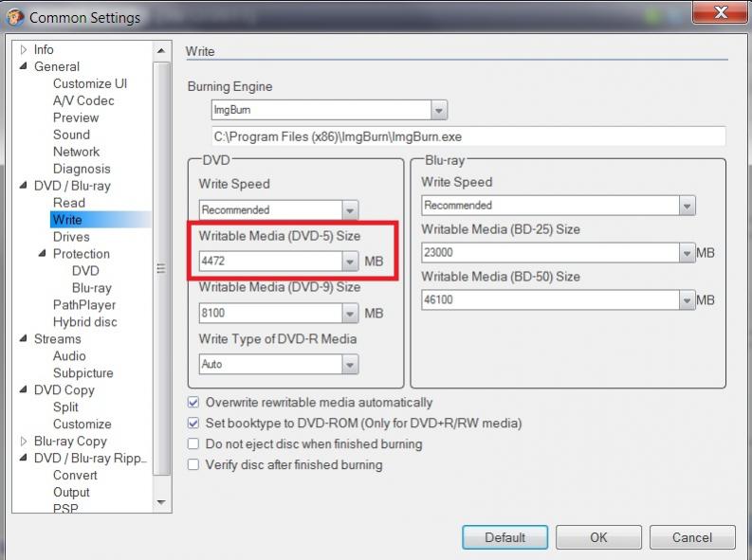752x560 pixels.
Task: Select Convert under Ripper
Action: pos(75,475)
